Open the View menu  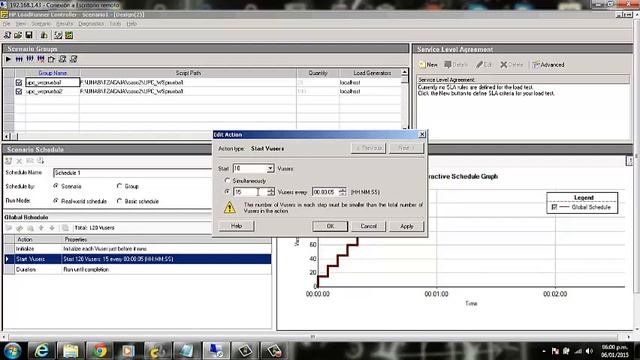click(20, 24)
